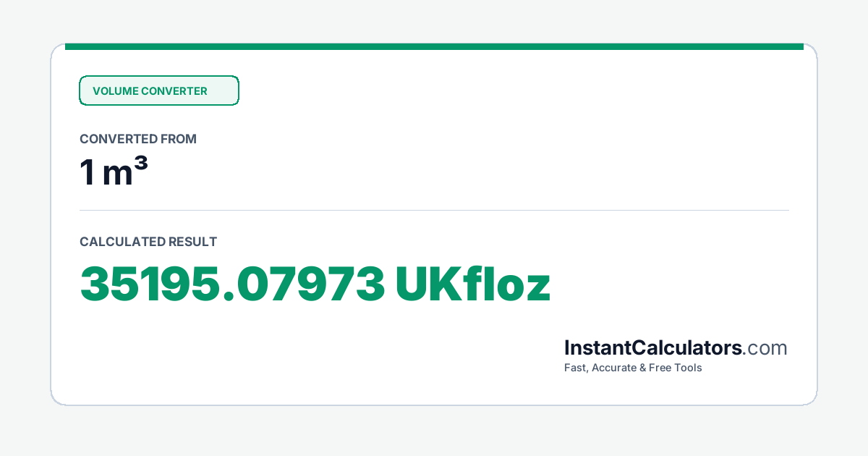Screen dimensions: 868x456
Task: Click the 35195.07973 result number
Action: click(232, 284)
